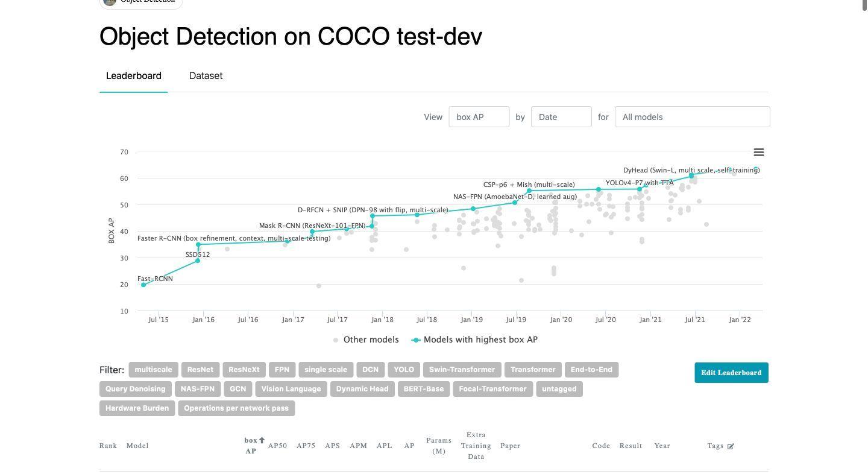Screen dimensions: 868x474
Task: Click the gray dot legend marker for Other models
Action: (336, 340)
